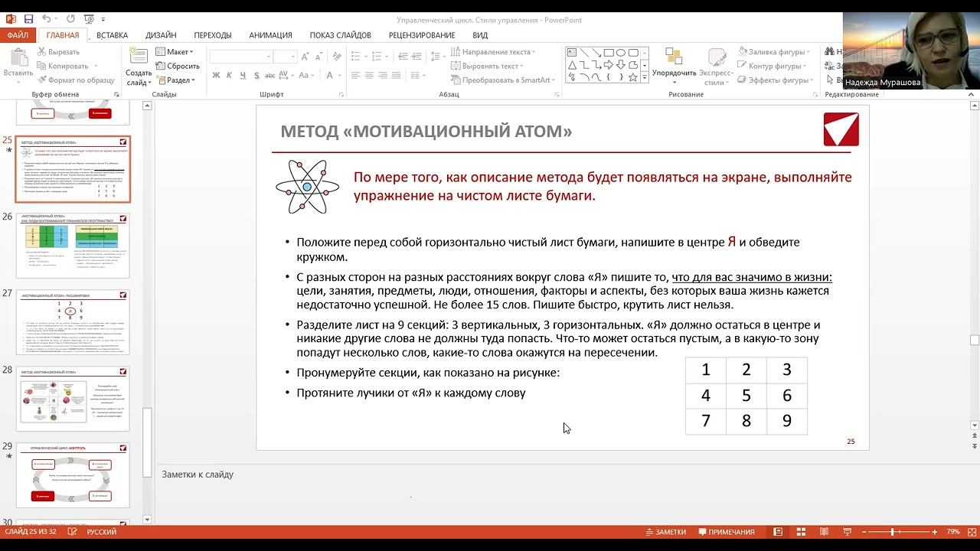
Task: Select slide 27 thumbnail
Action: pyautogui.click(x=73, y=321)
